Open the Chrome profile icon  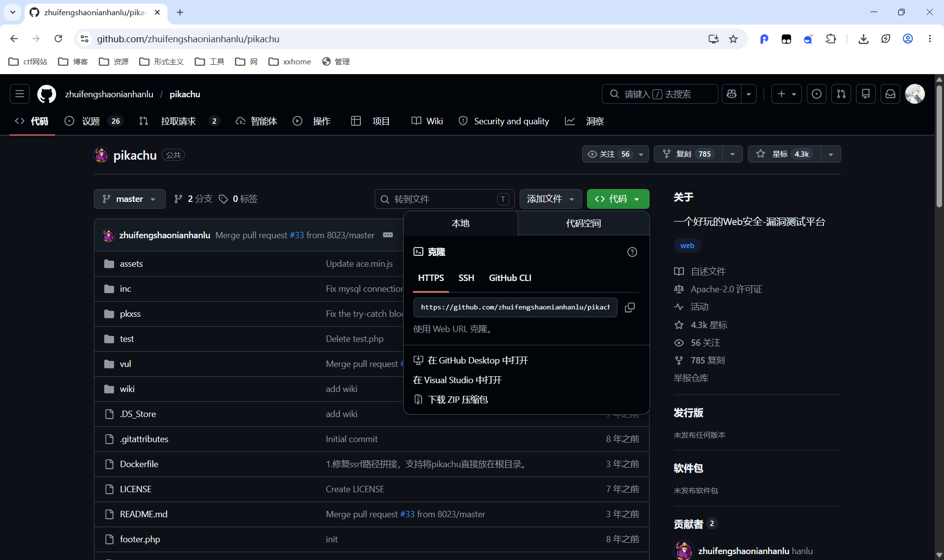point(908,39)
